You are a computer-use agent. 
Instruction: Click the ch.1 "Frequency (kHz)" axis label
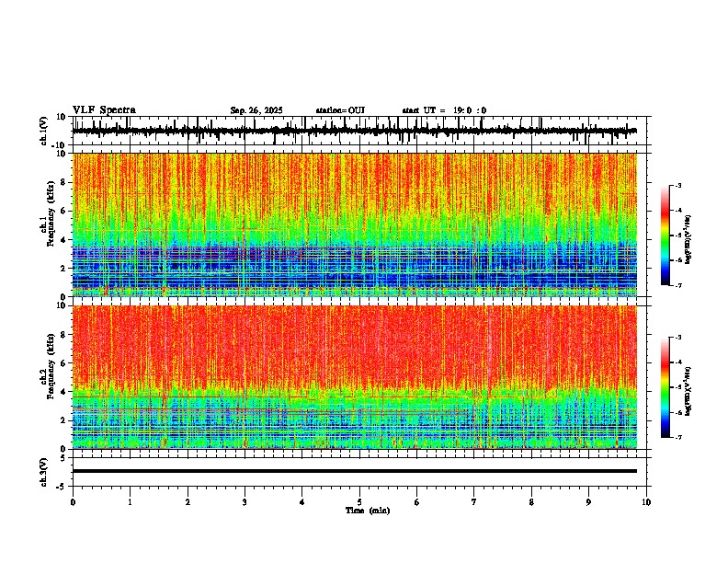pyautogui.click(x=51, y=213)
